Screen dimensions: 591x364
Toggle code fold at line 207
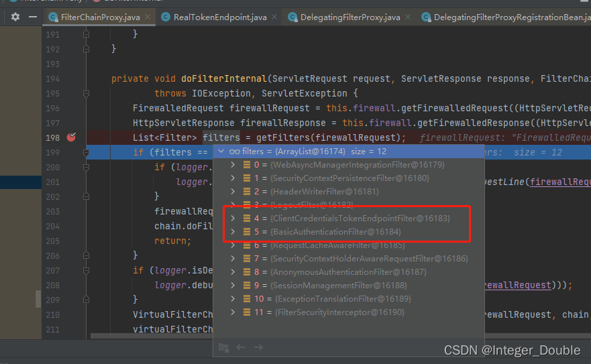86,271
